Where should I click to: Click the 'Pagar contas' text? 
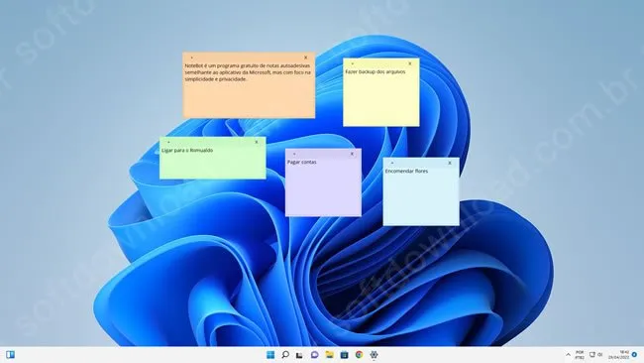(302, 163)
